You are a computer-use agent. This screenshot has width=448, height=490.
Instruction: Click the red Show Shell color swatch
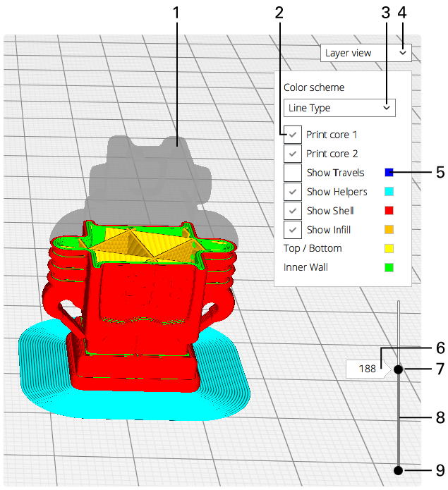click(x=389, y=211)
